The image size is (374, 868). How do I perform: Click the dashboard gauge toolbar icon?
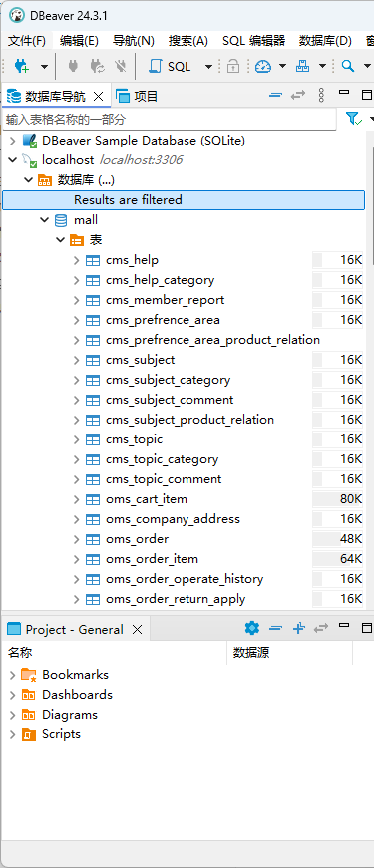(263, 67)
